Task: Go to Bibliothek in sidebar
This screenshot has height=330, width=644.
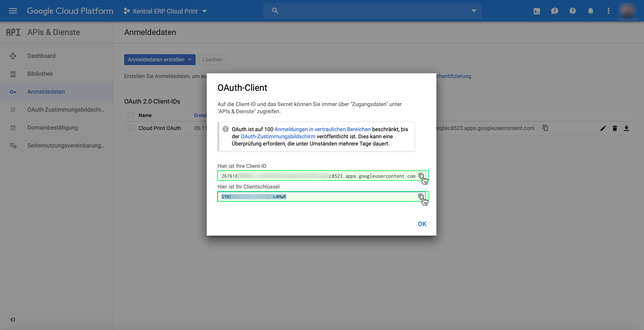Action: click(40, 74)
